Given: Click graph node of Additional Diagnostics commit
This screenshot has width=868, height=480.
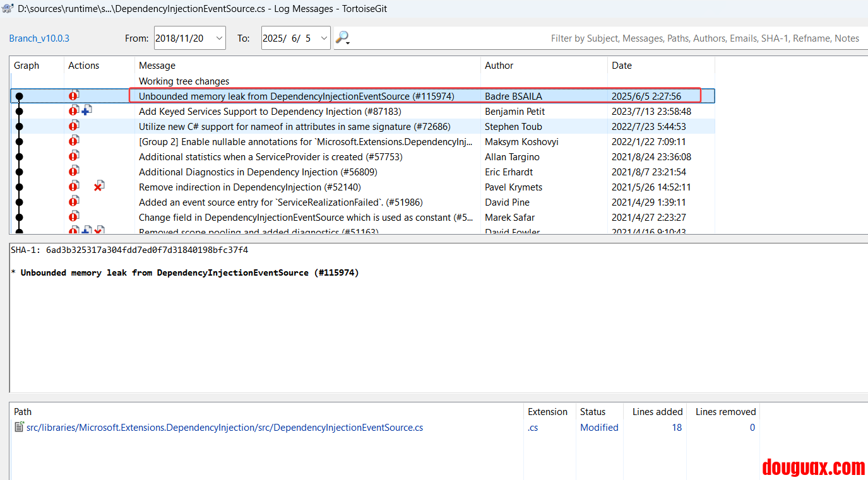Looking at the screenshot, I should coord(19,172).
